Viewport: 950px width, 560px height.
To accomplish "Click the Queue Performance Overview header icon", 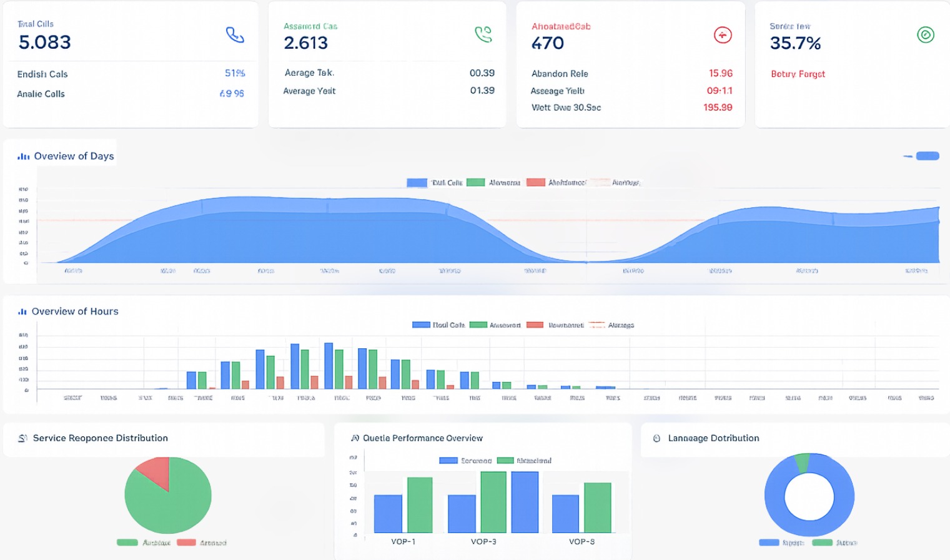I will pyautogui.click(x=355, y=438).
